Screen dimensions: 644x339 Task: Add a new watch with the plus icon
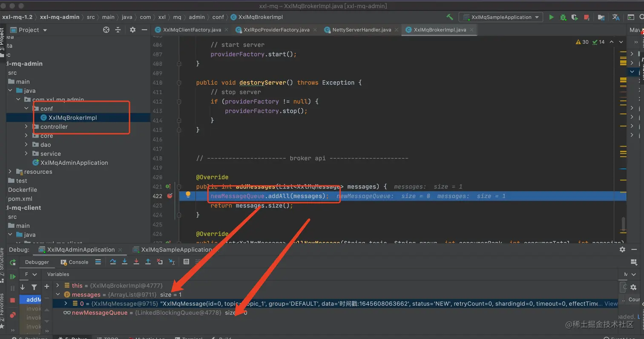47,287
